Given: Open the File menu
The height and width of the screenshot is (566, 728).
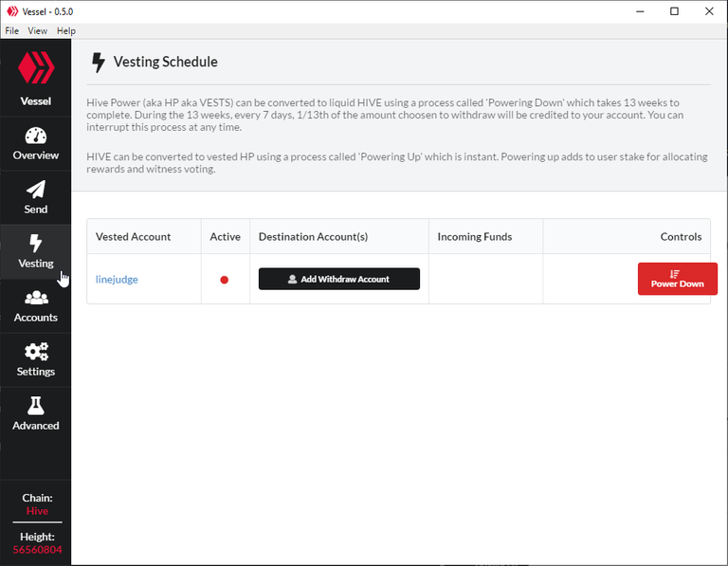Looking at the screenshot, I should 12,30.
